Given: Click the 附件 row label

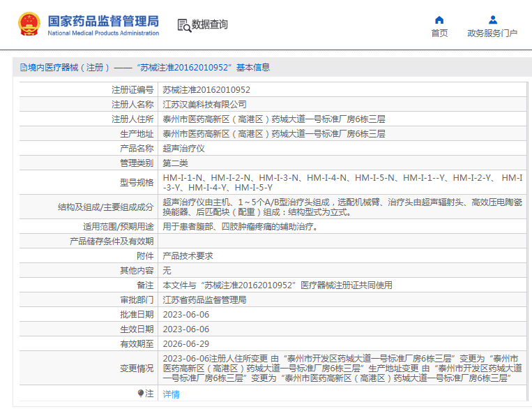Looking at the screenshot, I should (145, 255).
